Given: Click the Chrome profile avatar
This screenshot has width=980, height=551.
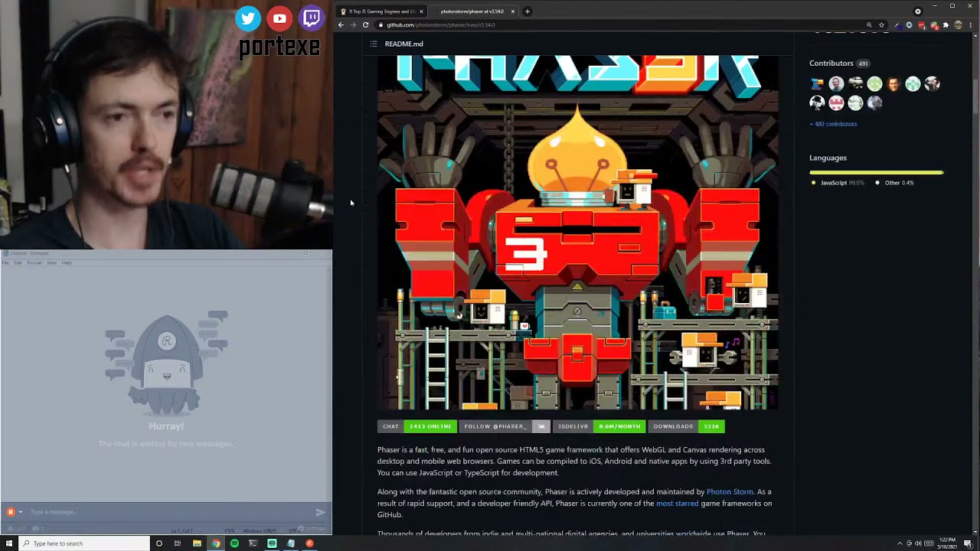Looking at the screenshot, I should coord(958,24).
